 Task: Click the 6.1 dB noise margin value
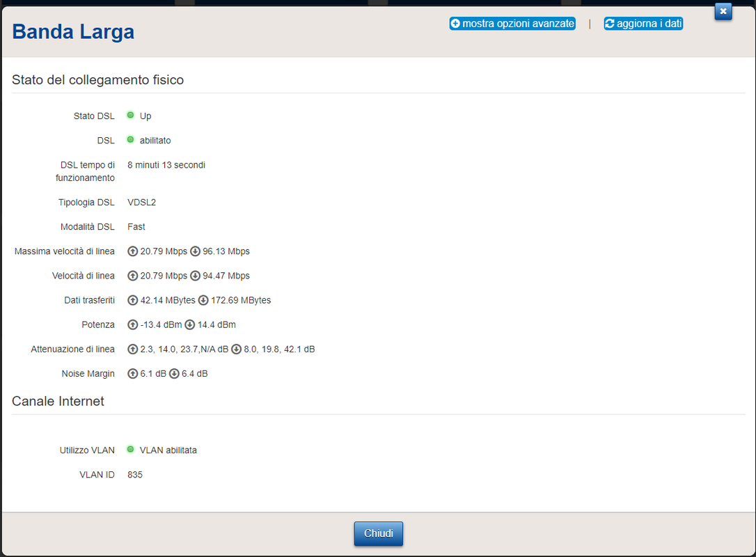click(x=153, y=374)
